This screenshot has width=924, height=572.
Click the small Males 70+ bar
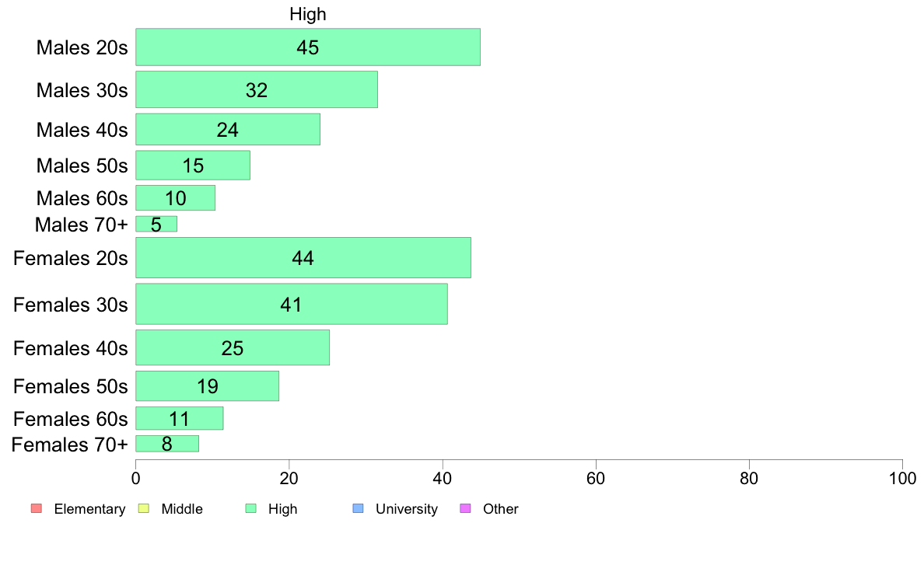(x=156, y=224)
